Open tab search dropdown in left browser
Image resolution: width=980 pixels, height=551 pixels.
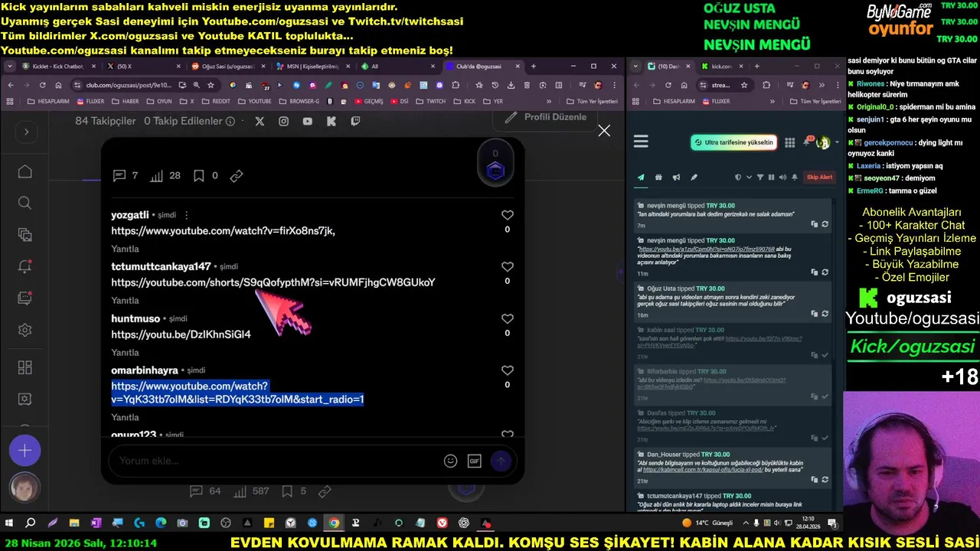point(9,67)
